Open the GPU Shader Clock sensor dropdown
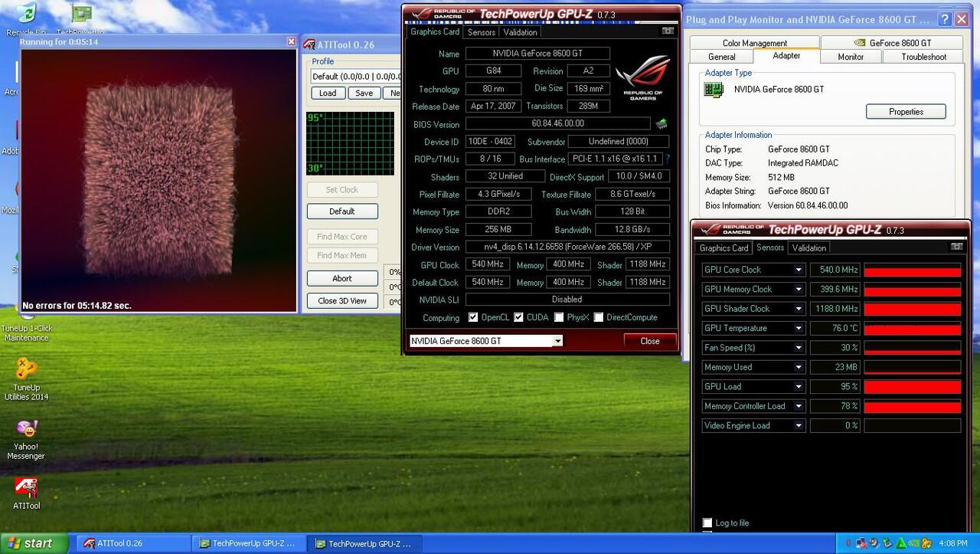Image resolution: width=980 pixels, height=554 pixels. point(799,309)
